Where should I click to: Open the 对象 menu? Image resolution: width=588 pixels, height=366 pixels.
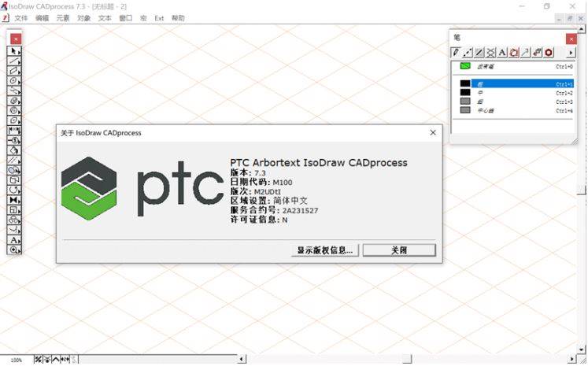tap(84, 18)
